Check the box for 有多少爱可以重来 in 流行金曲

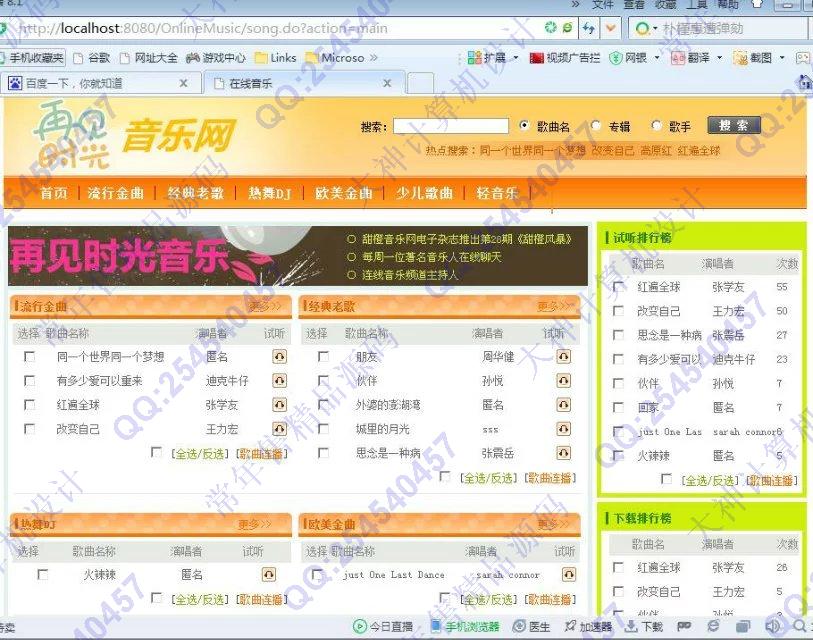coord(30,381)
